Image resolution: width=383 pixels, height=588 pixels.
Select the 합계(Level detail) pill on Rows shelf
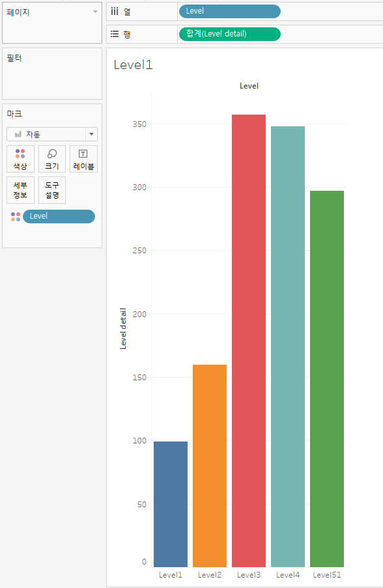[229, 34]
